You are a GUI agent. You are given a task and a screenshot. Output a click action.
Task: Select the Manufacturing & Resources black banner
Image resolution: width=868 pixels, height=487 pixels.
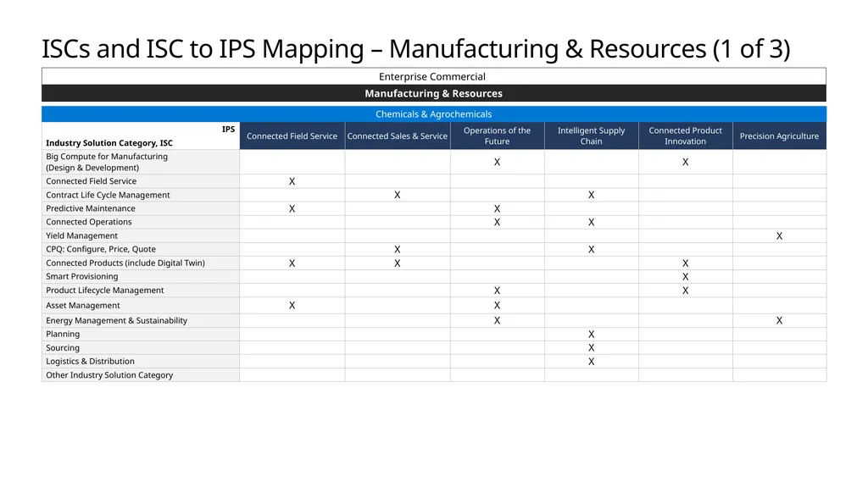(x=434, y=93)
